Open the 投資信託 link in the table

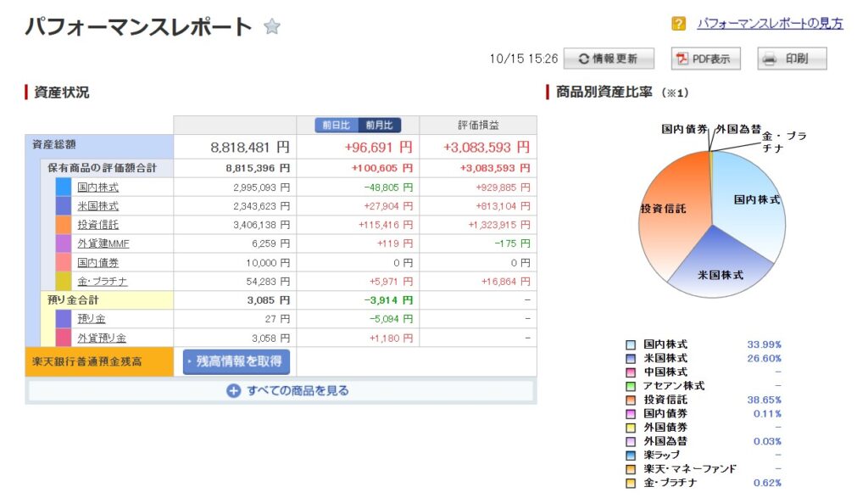pyautogui.click(x=97, y=225)
